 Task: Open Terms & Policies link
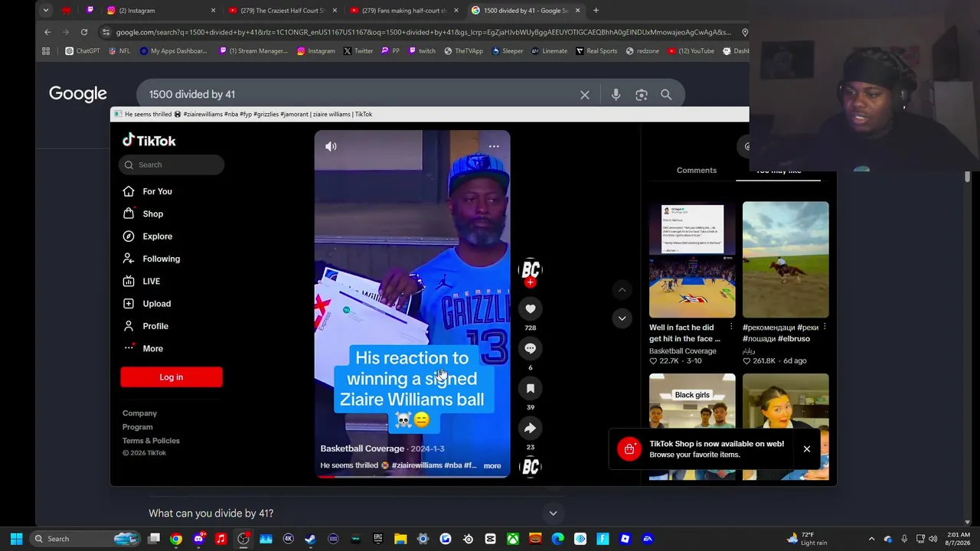coord(151,441)
